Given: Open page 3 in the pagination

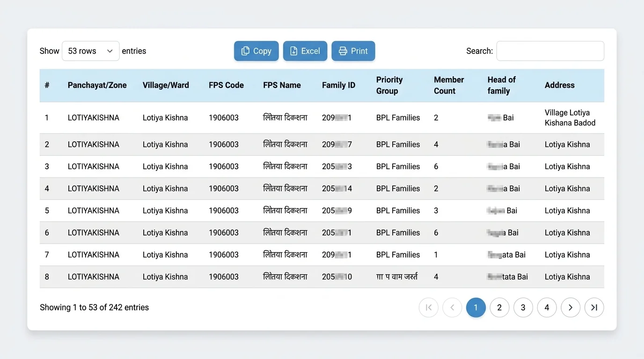Looking at the screenshot, I should [x=523, y=308].
